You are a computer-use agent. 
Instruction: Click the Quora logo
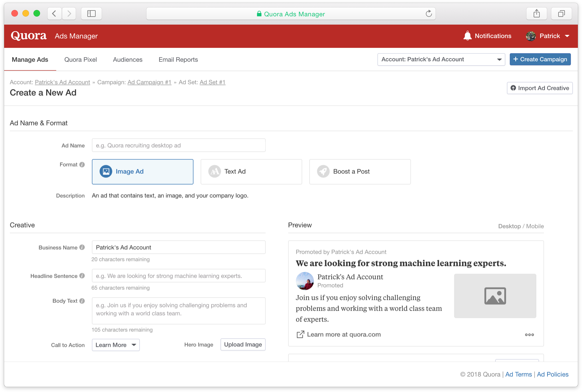coord(29,36)
